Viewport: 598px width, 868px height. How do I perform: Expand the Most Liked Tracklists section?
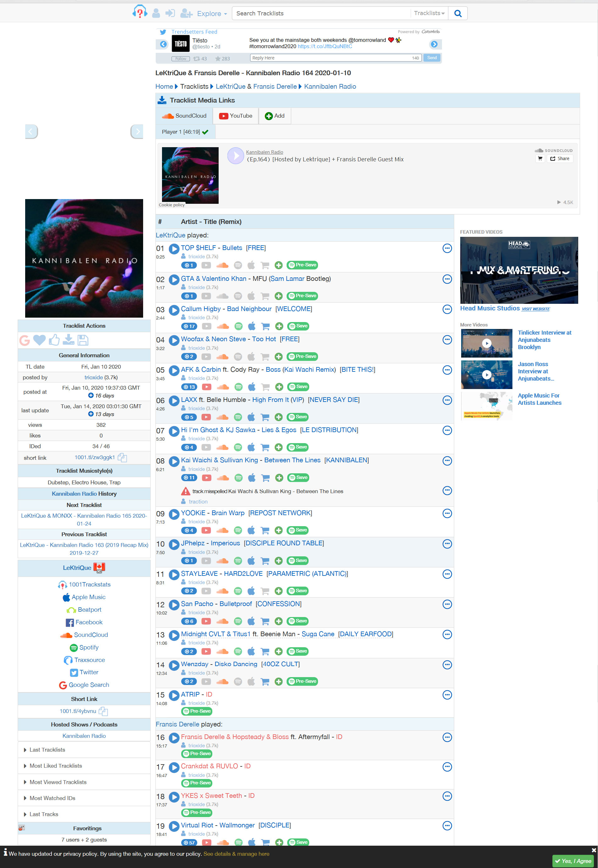tap(84, 766)
